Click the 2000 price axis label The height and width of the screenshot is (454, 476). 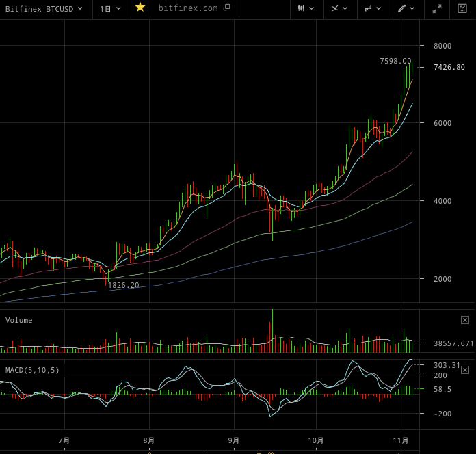tap(442, 279)
